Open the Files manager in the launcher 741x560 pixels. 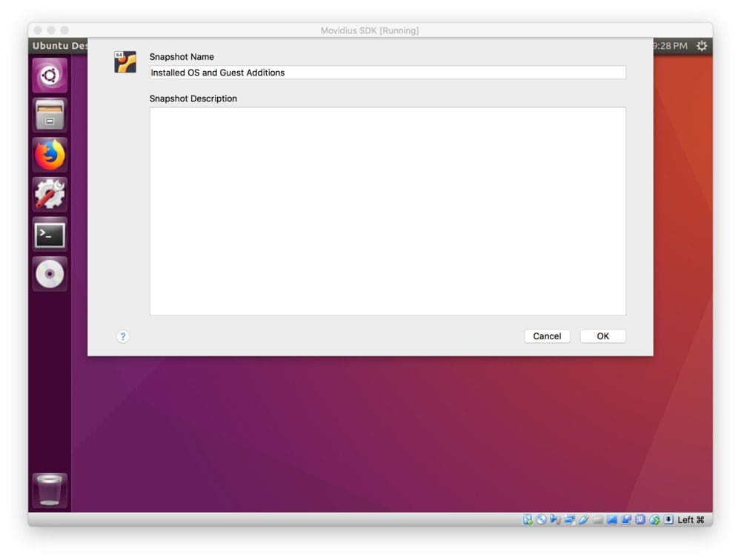point(50,116)
